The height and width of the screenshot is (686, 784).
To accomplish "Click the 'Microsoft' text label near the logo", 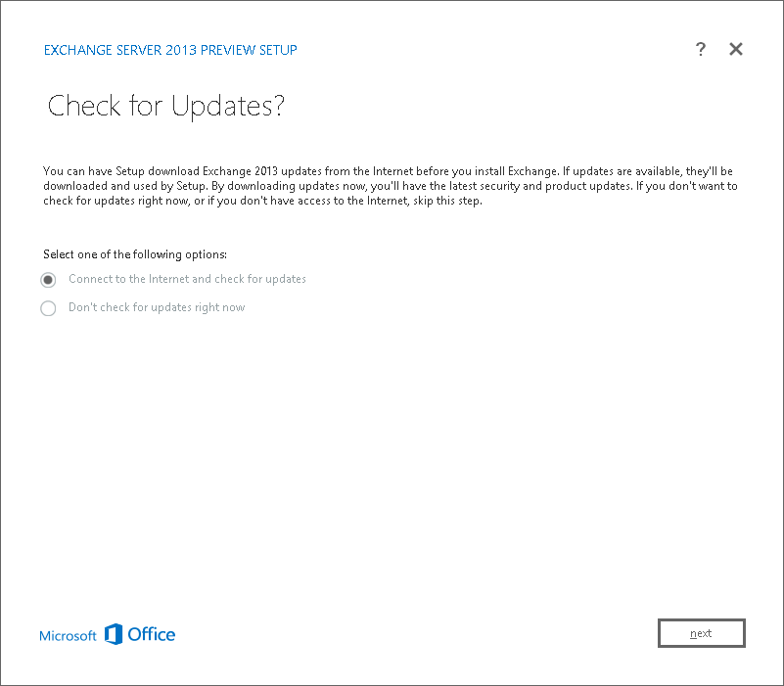I will tap(68, 635).
